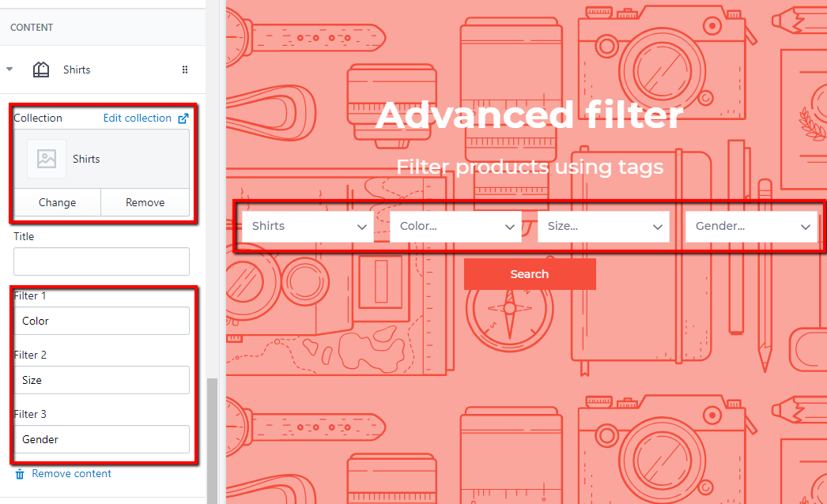The width and height of the screenshot is (827, 504).
Task: Open the Shirts collection dropdown in the preview
Action: (x=308, y=227)
